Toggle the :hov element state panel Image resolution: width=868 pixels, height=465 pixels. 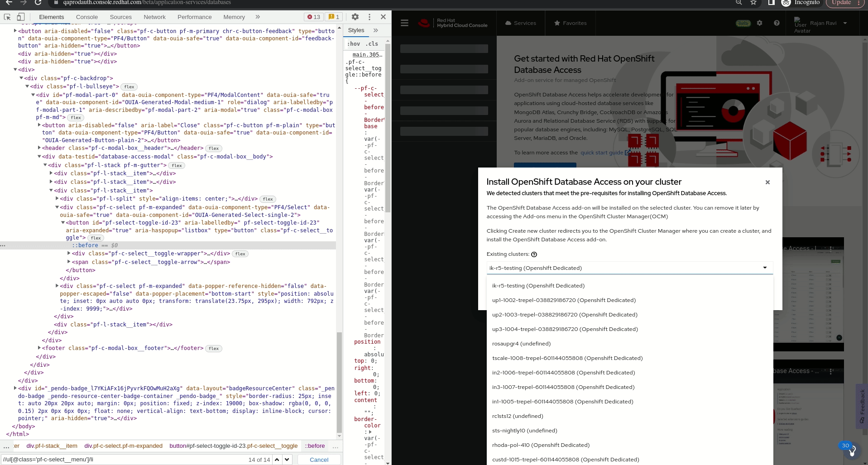[354, 44]
